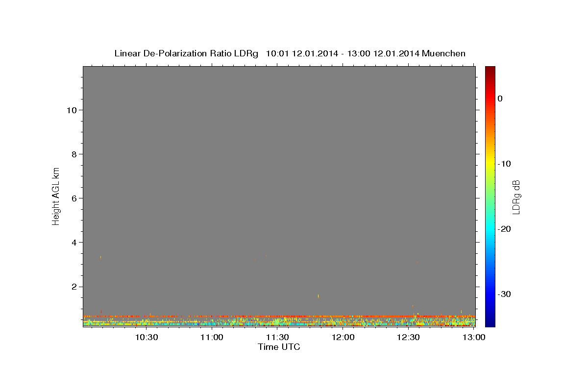Click the height tick label 2
Screen dimensions: 588x392
(x=73, y=287)
